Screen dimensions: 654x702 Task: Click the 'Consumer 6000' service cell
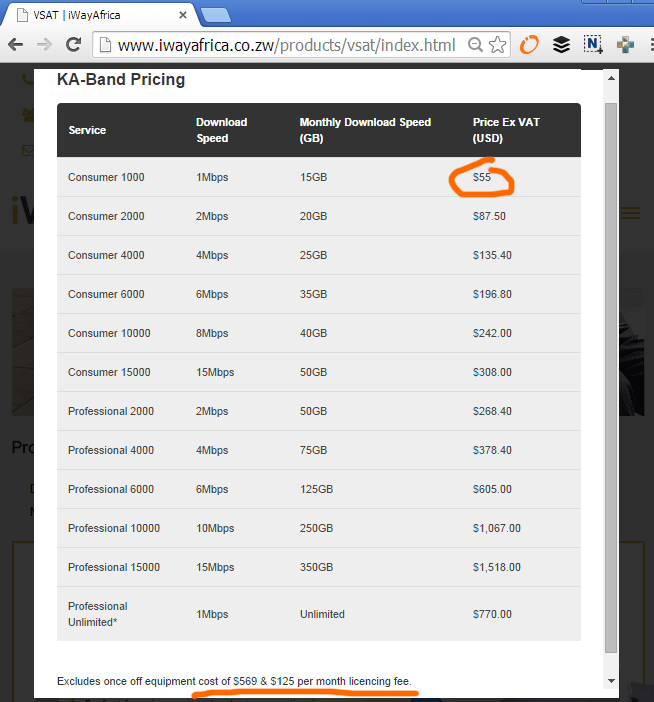coord(106,294)
